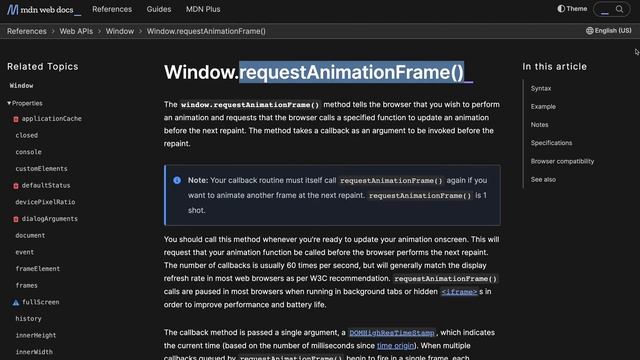Open the search magnifier icon
640x360 pixels.
pyautogui.click(x=619, y=9)
